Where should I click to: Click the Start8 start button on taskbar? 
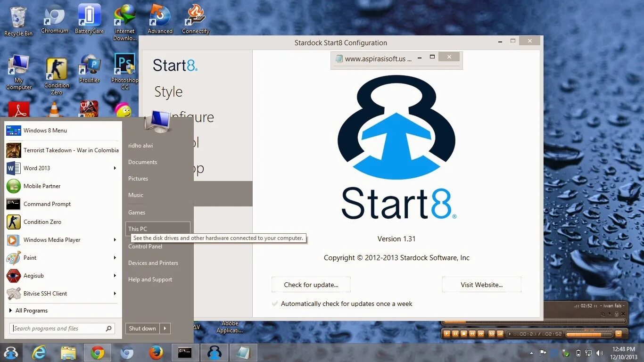click(x=10, y=353)
